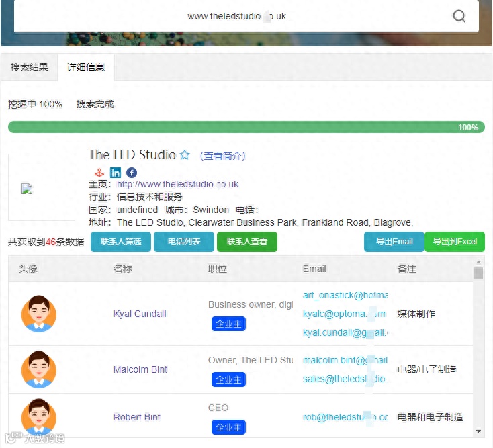This screenshot has height=448, width=493.
Task: Open the Kyal Cundall name link
Action: click(x=140, y=314)
